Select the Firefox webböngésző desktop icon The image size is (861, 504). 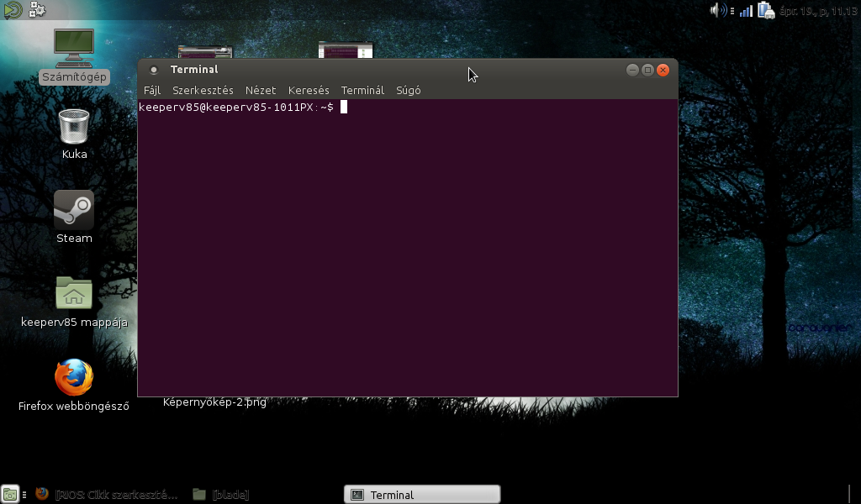tap(74, 386)
